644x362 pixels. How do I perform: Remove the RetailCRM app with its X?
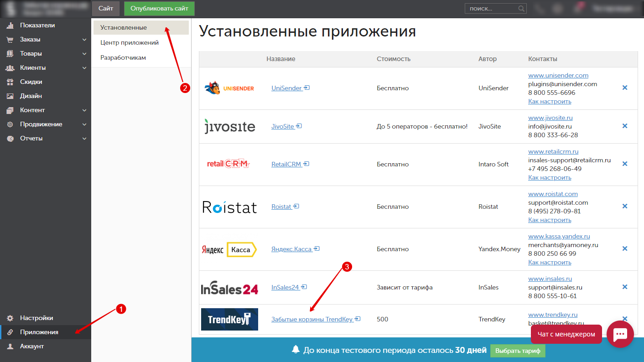(x=625, y=164)
